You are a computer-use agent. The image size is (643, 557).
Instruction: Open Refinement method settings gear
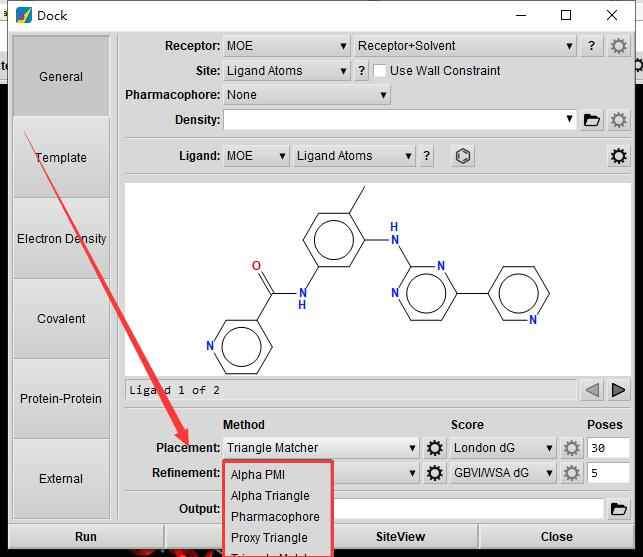[435, 473]
